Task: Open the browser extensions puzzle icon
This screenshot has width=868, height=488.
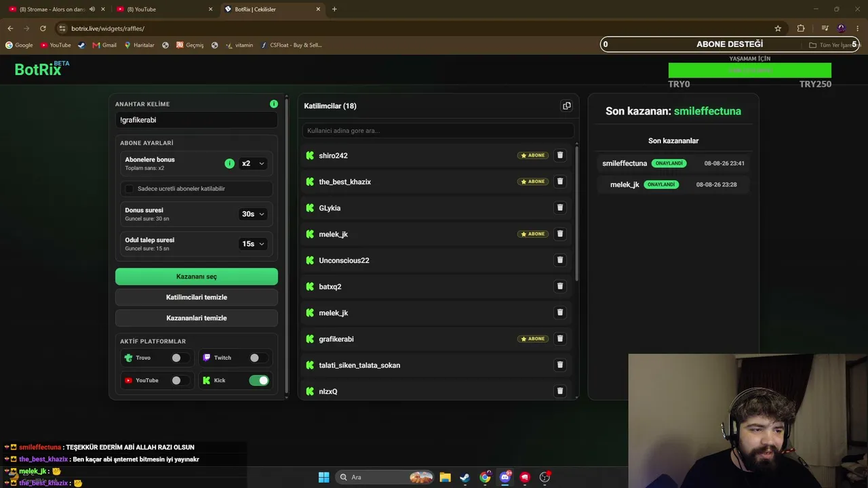Action: coord(801,28)
